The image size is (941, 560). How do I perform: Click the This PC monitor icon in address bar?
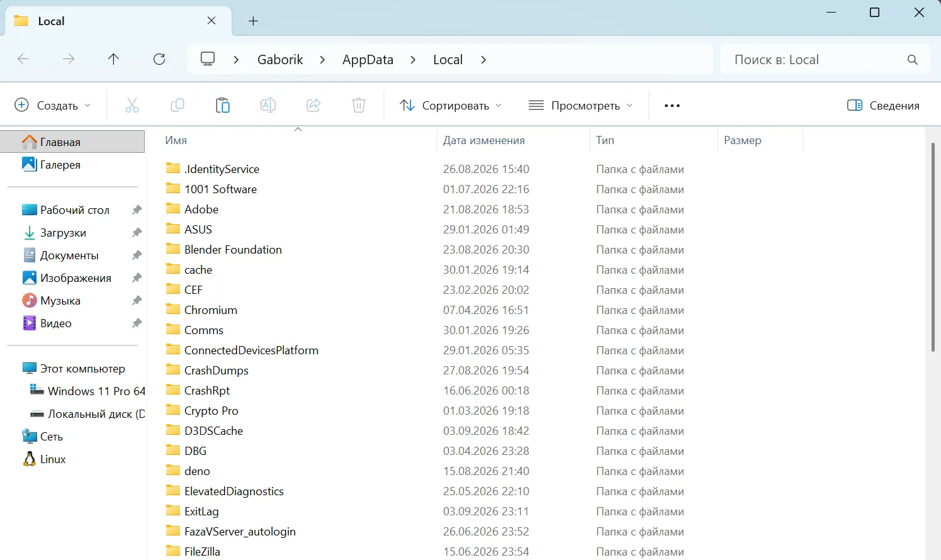click(208, 59)
